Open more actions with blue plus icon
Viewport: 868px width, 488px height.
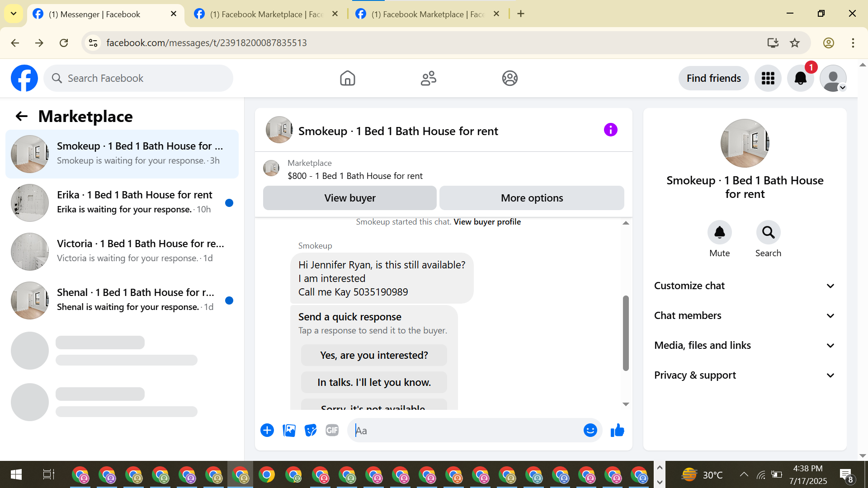coord(267,431)
